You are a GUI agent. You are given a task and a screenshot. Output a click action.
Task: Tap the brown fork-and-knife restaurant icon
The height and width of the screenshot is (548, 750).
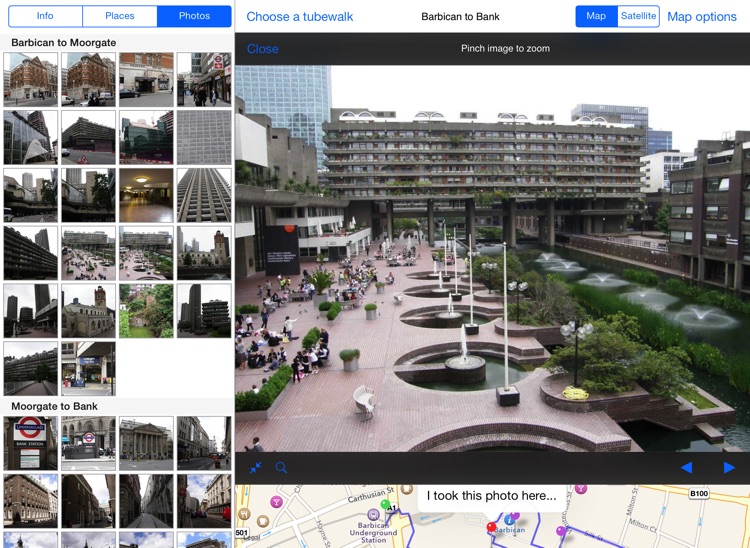tap(243, 514)
